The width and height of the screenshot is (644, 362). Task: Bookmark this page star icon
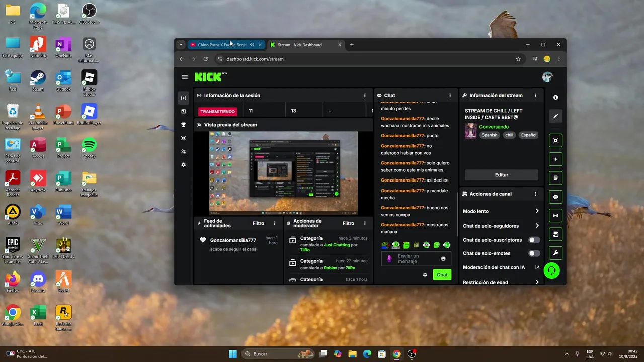518,59
